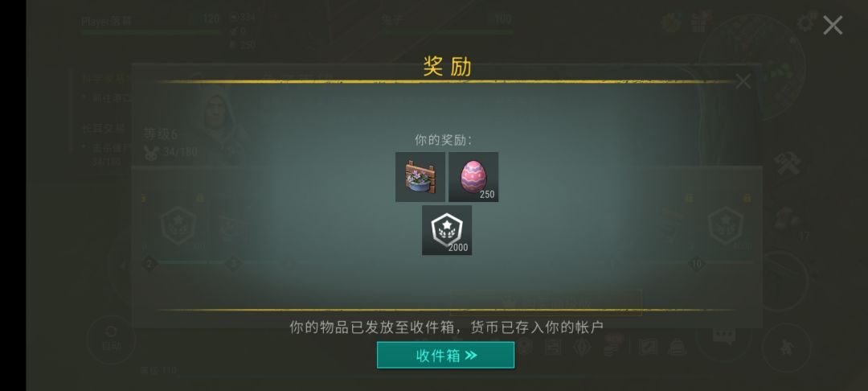
Task: Open the chat speech bubble icon
Action: 723,335
